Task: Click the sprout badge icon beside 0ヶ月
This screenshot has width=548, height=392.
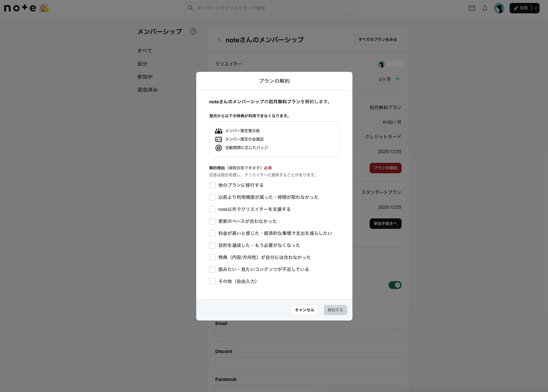Action: pos(398,79)
